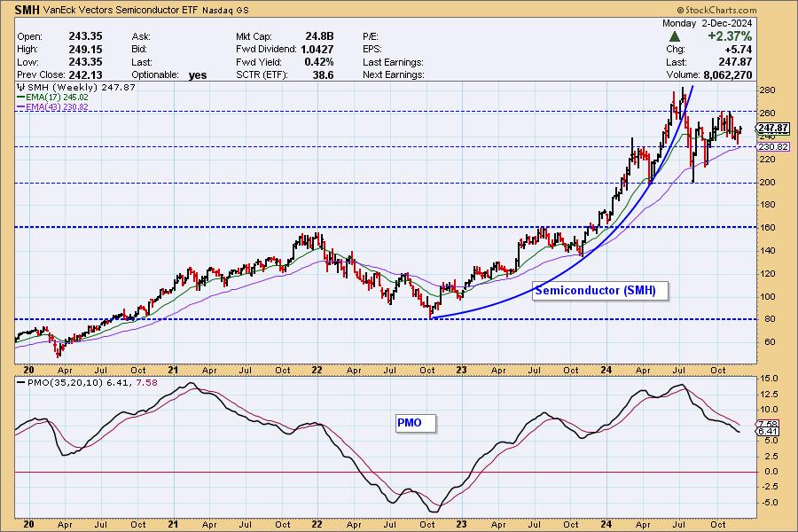Screen dimensions: 798x532
Task: Click the Fwd Yield value 0.42%
Action: pyautogui.click(x=319, y=62)
